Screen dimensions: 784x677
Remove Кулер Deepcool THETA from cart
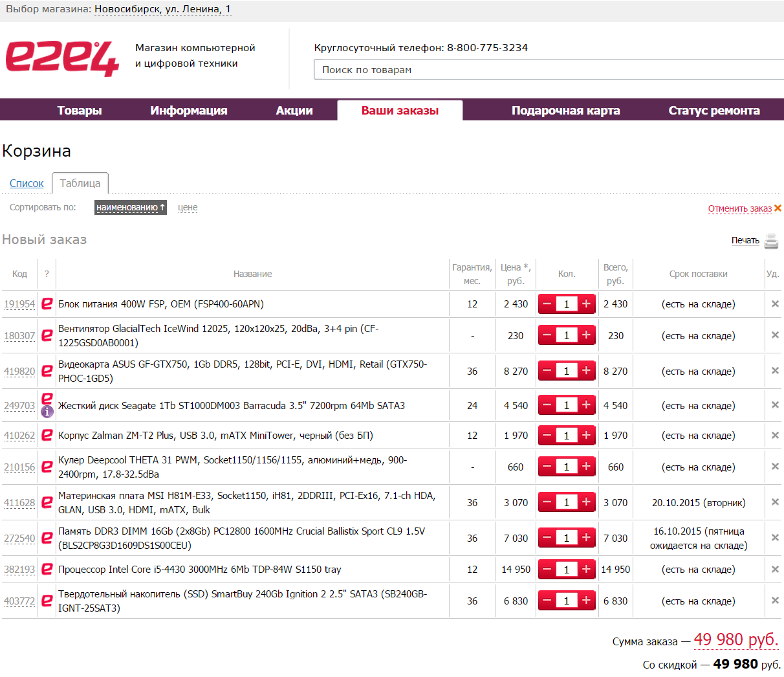(775, 467)
